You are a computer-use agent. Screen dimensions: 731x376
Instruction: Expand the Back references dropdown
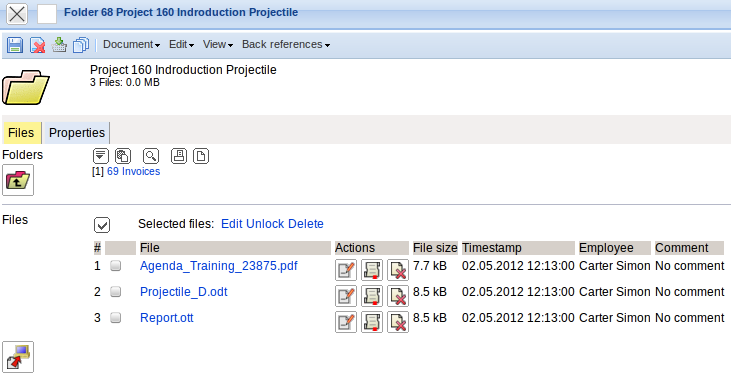pyautogui.click(x=286, y=44)
